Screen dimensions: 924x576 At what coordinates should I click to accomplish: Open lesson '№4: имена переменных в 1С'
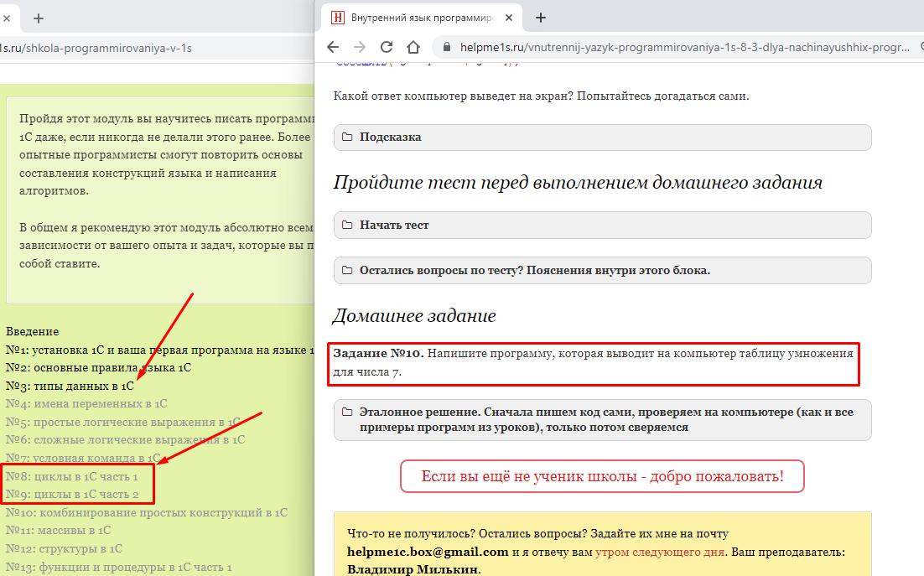tap(86, 404)
